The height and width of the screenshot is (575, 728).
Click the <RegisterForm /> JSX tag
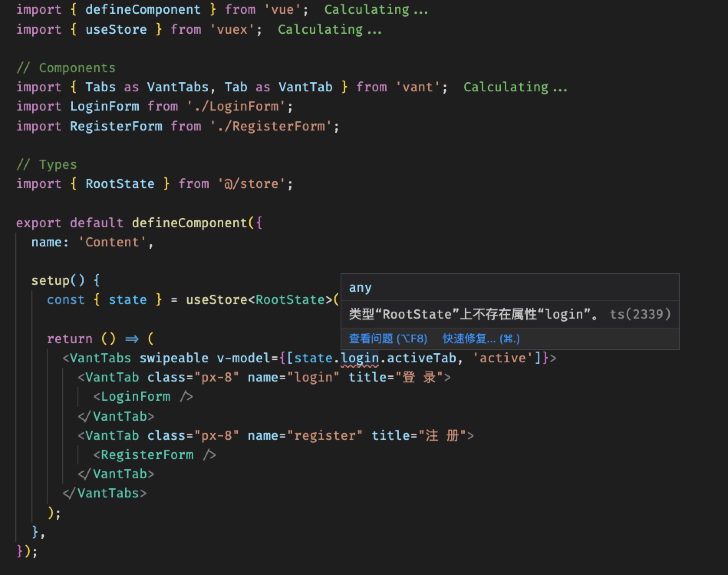coord(155,455)
